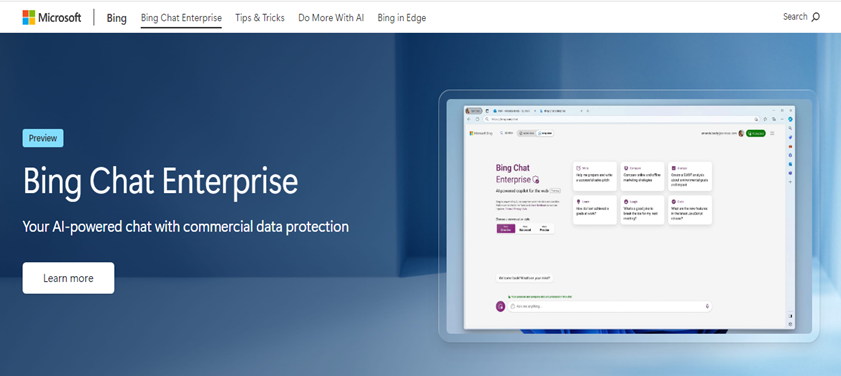Select the Learn suggestion card in preview image
Viewport: 841px width, 376px height.
(x=595, y=210)
